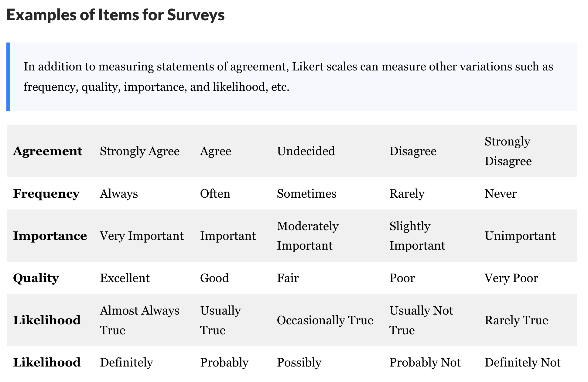Viewport: 588px width, 382px height.
Task: Click the 'Strongly Disagree' cell
Action: click(508, 151)
